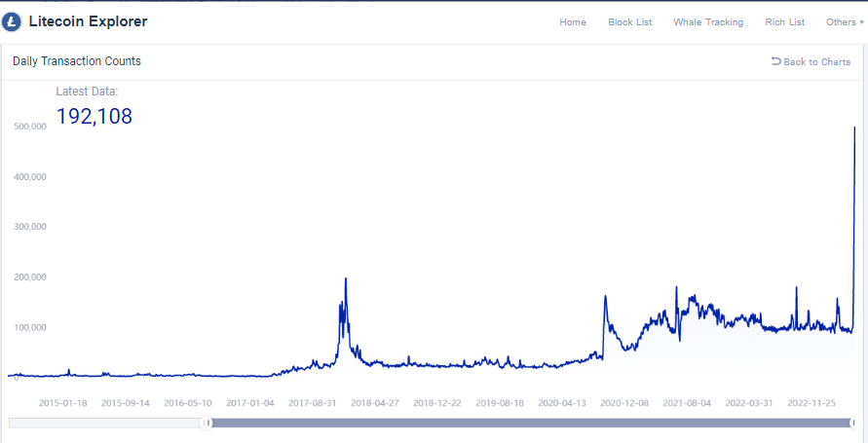Click the 200,000 y-axis label
This screenshot has height=443, width=868.
click(x=31, y=277)
